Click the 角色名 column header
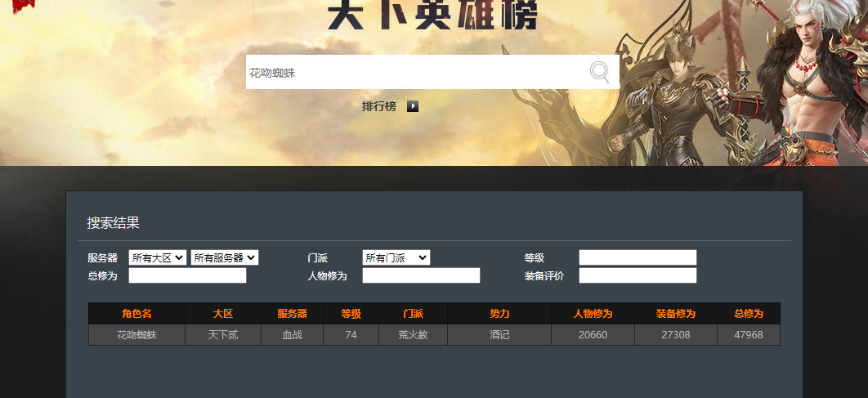Image resolution: width=868 pixels, height=398 pixels. (x=136, y=313)
